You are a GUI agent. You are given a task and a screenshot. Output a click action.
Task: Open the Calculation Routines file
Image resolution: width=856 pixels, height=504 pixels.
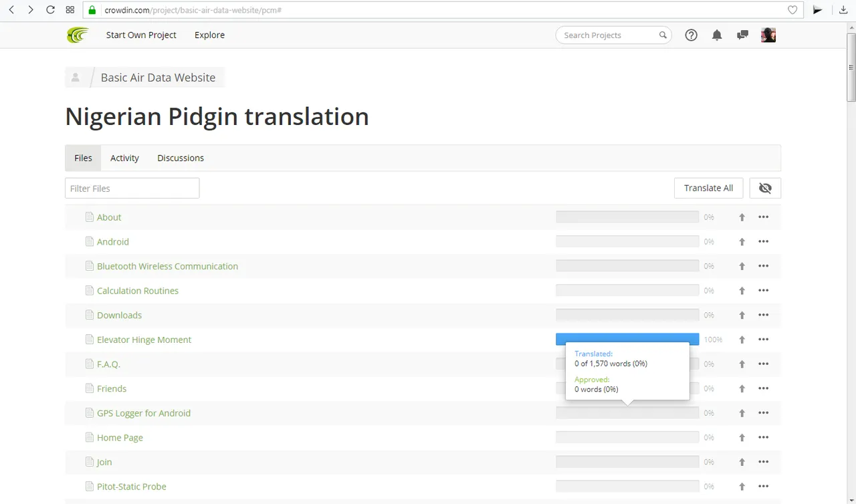coord(138,291)
